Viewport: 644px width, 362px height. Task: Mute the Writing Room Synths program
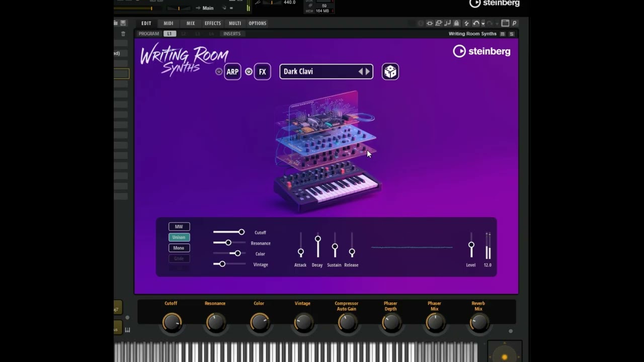[503, 34]
